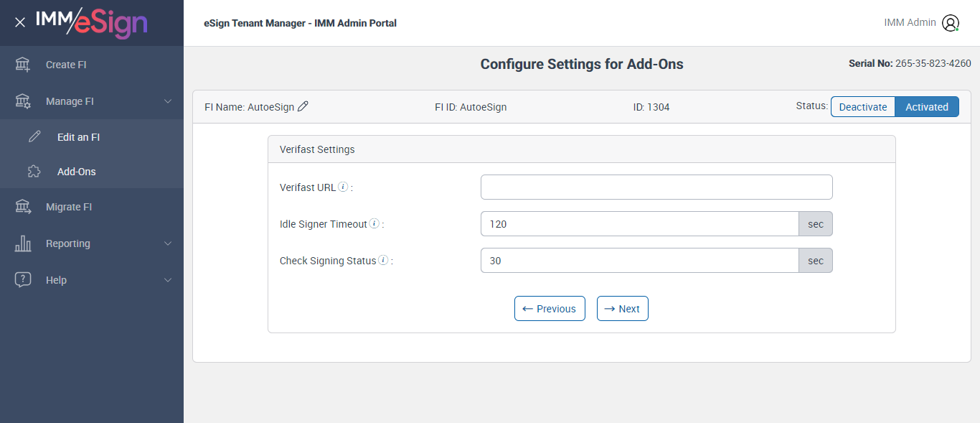Image resolution: width=980 pixels, height=423 pixels.
Task: Click the Create FI bank icon
Action: [x=23, y=65]
